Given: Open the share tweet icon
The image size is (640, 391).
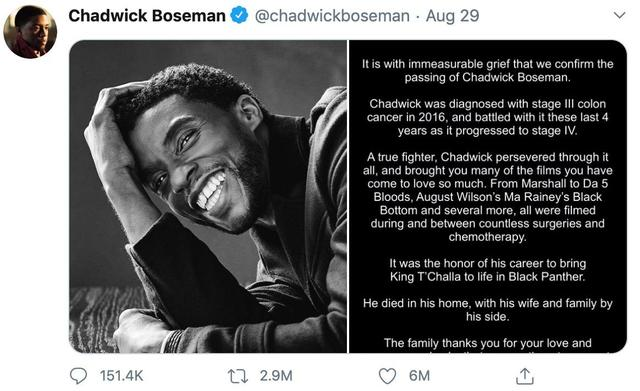Looking at the screenshot, I should pos(525,376).
